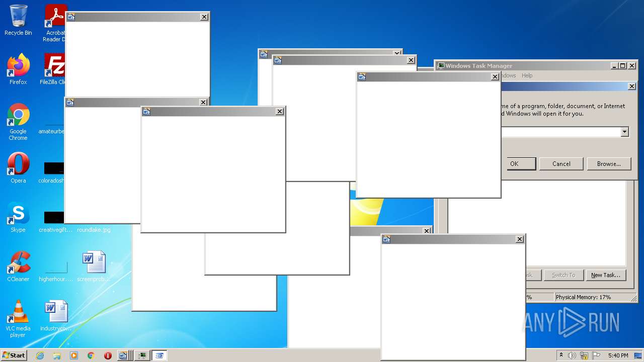Click the Run dialog's program name input field
The height and width of the screenshot is (362, 644).
point(560,132)
